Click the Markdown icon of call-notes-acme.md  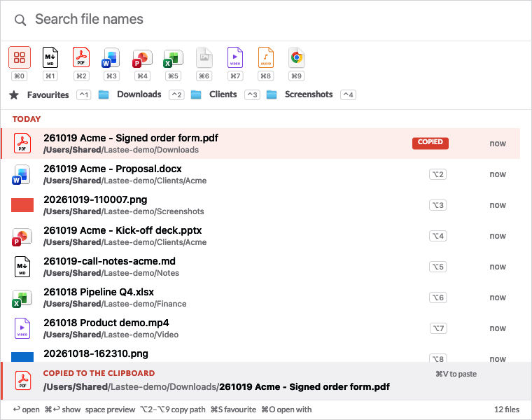pyautogui.click(x=22, y=267)
